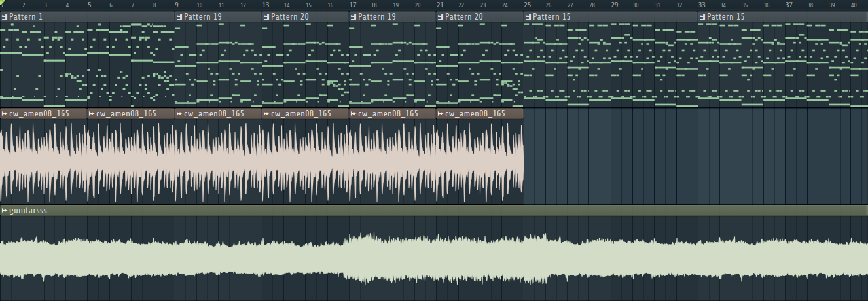
Task: Select the Pattern 20 title at bar 21
Action: [464, 16]
